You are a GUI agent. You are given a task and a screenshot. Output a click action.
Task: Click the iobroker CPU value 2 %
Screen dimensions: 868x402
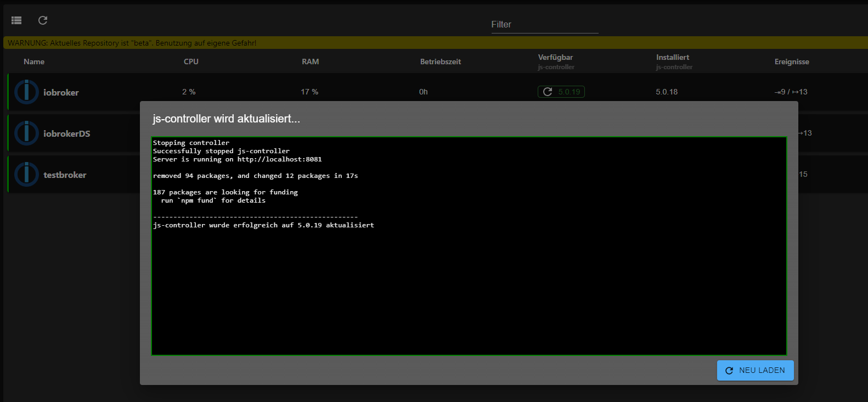coord(189,92)
